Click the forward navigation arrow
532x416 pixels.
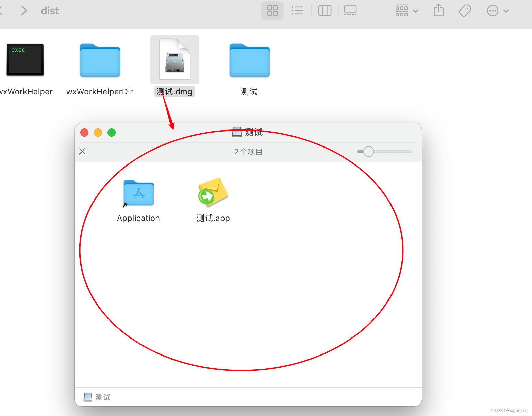pos(24,11)
